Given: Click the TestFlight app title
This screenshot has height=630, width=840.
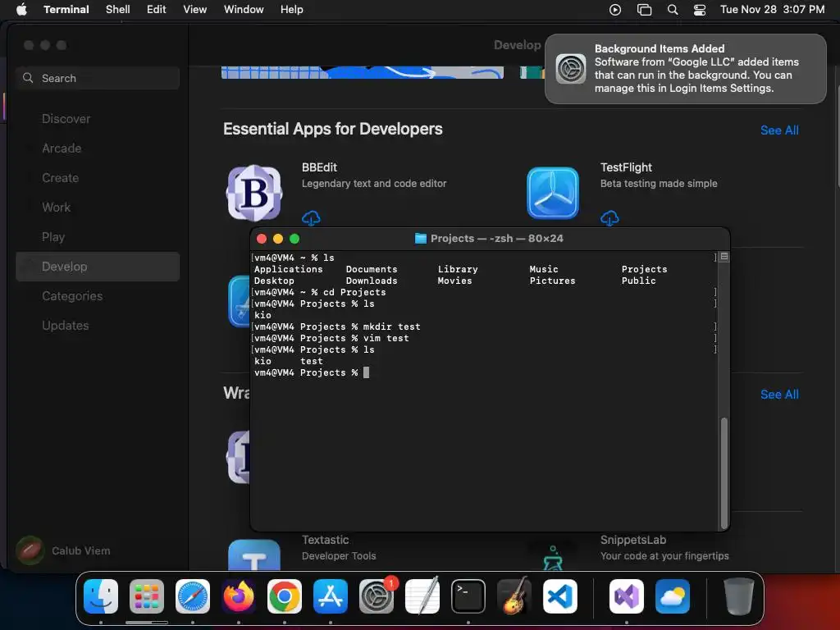Looking at the screenshot, I should 626,167.
